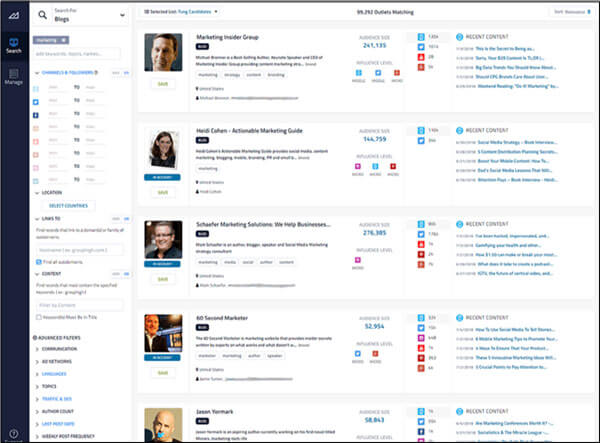This screenshot has height=443, width=600.
Task: Click Twitter follower icon on Heidi Cohen card
Action: pos(421,140)
